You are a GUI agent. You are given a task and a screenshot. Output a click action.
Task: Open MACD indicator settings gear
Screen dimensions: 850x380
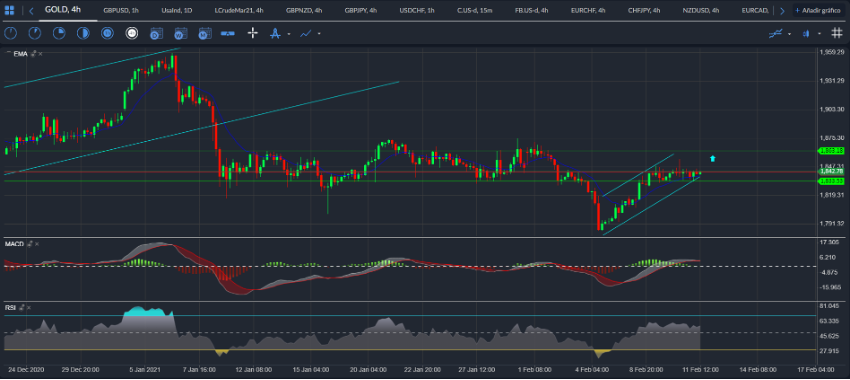click(30, 244)
